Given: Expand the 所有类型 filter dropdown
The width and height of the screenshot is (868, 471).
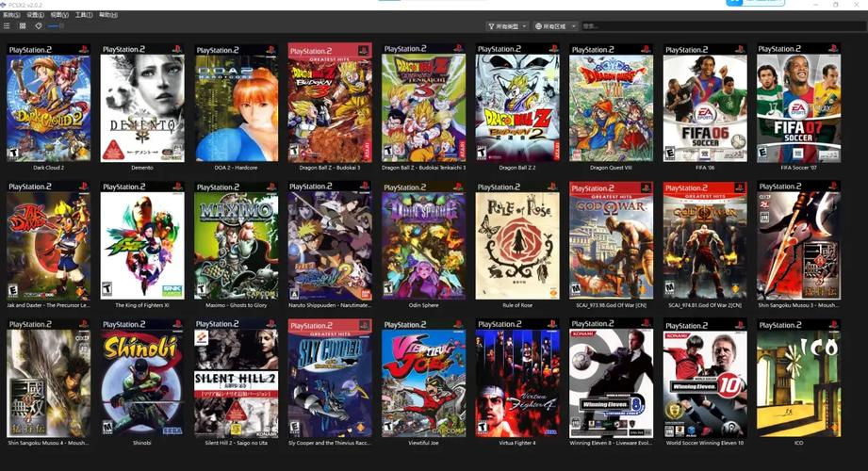Looking at the screenshot, I should [507, 26].
